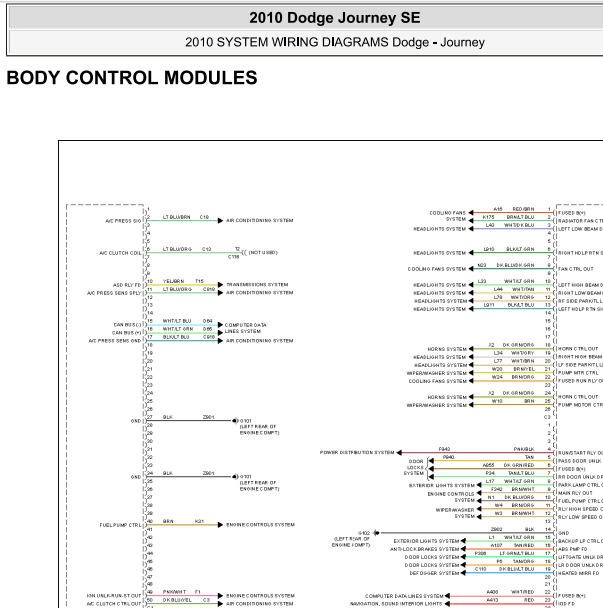This screenshot has height=608, width=603.
Task: Click the 'BODY CONTROL MODULES' heading
Action: pos(132,78)
